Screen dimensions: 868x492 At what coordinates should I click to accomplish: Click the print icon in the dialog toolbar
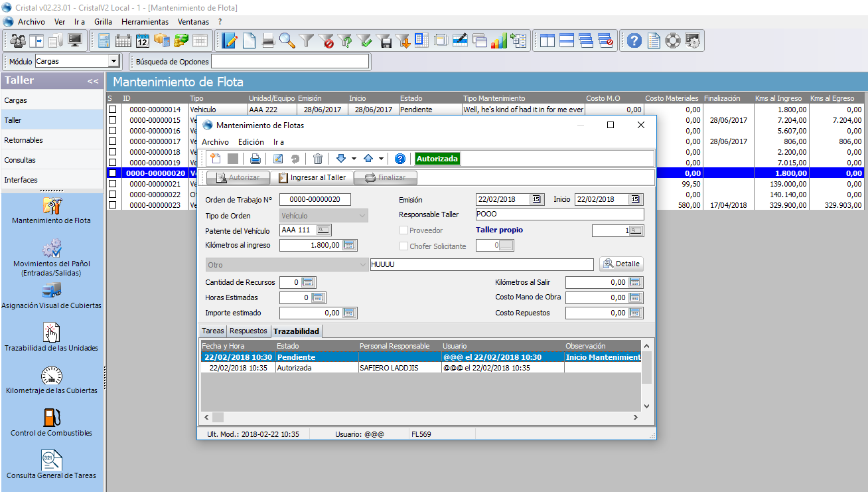point(255,159)
